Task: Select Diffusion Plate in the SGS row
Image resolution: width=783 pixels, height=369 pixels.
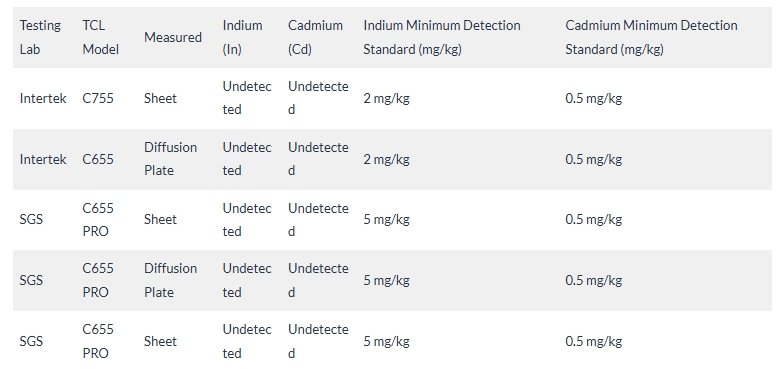Action: (170, 280)
